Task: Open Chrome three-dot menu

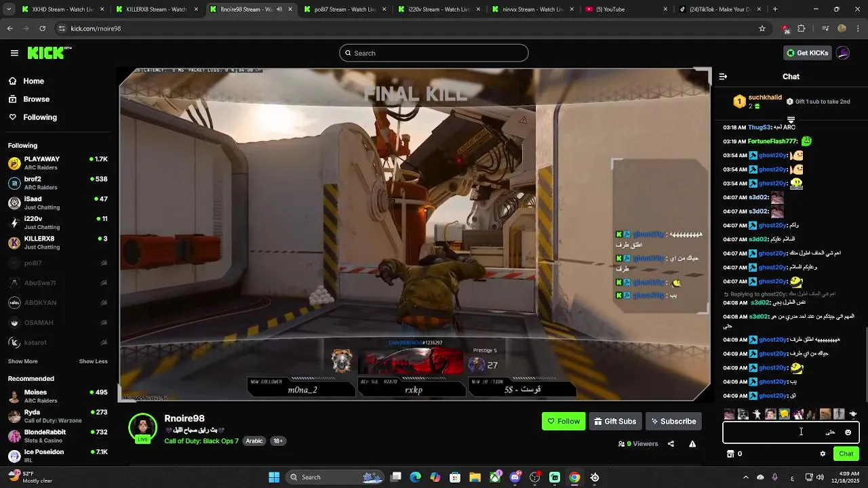Action: click(857, 28)
